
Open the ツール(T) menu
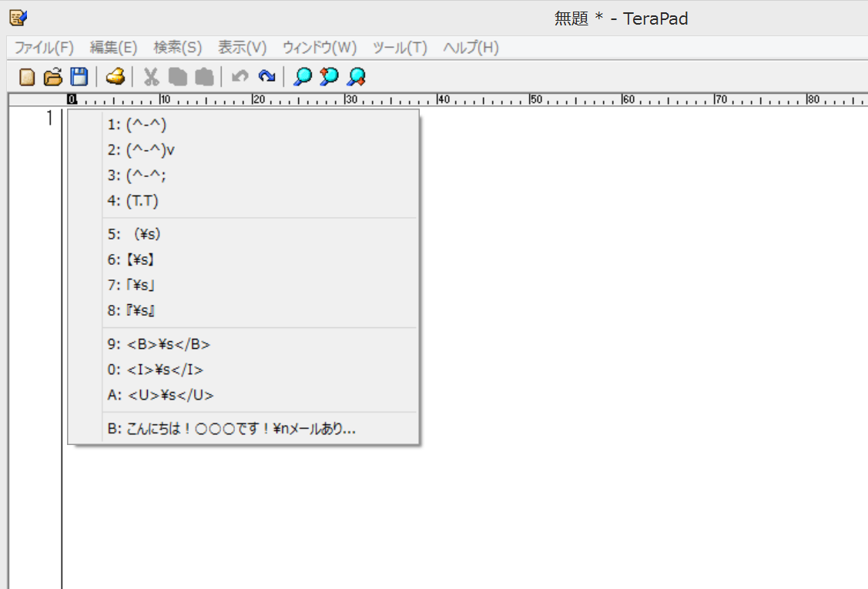click(400, 48)
